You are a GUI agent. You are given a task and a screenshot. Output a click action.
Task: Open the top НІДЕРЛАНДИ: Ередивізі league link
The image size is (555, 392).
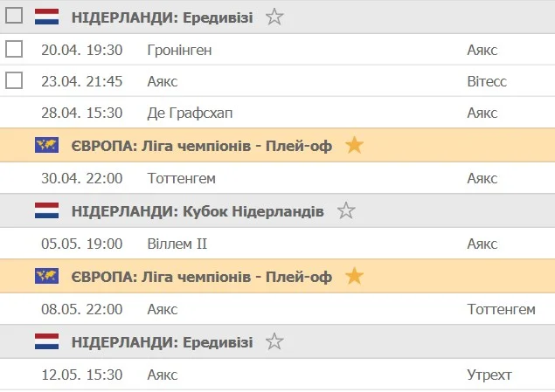click(162, 17)
